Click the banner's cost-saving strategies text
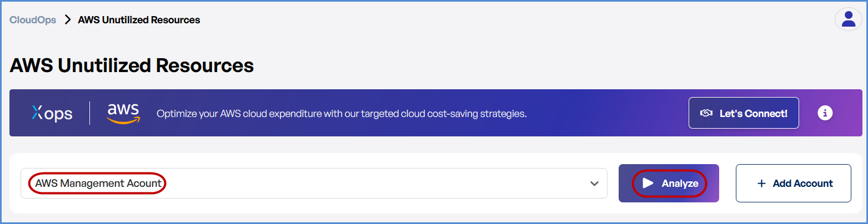 tap(341, 114)
